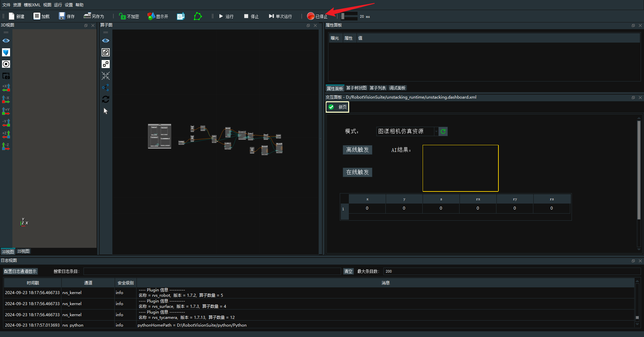The width and height of the screenshot is (644, 337).
Task: Click the blue cube icon in 3D view
Action: click(6, 52)
